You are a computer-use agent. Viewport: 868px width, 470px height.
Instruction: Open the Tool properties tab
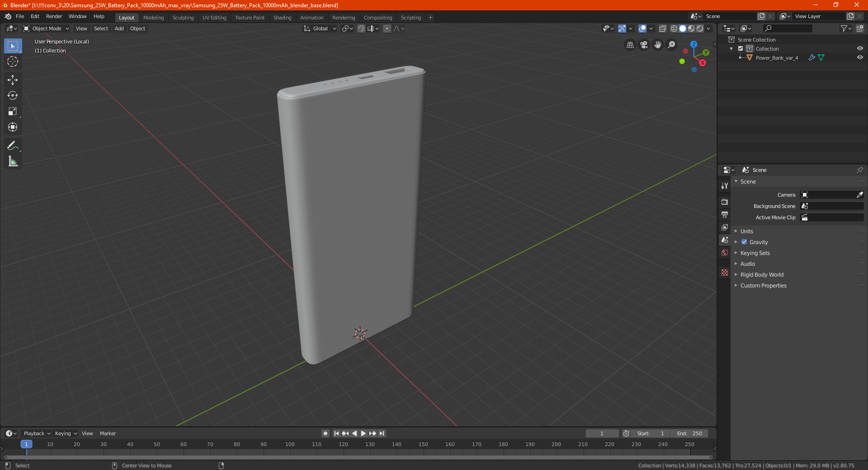pos(725,186)
